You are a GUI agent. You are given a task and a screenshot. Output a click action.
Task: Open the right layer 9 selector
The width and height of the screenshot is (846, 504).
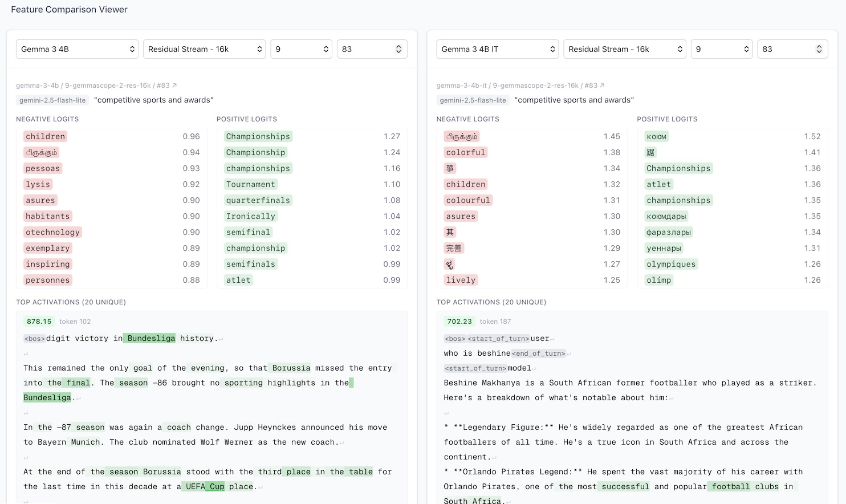click(x=721, y=49)
